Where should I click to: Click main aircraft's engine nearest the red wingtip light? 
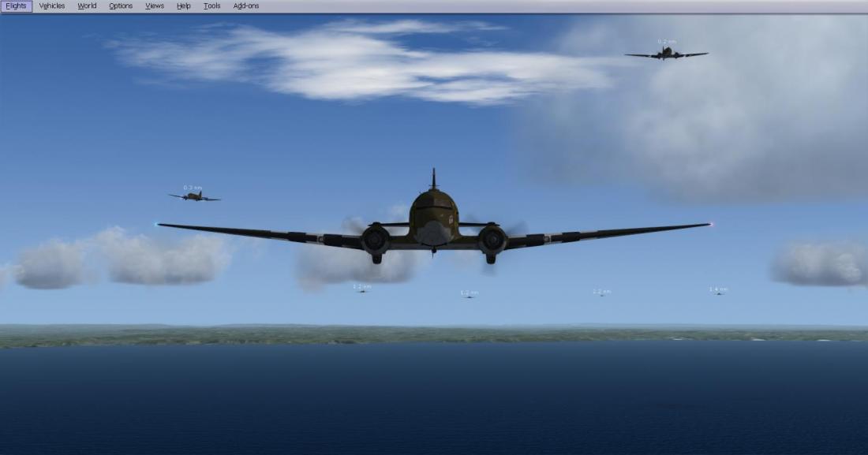click(x=492, y=239)
